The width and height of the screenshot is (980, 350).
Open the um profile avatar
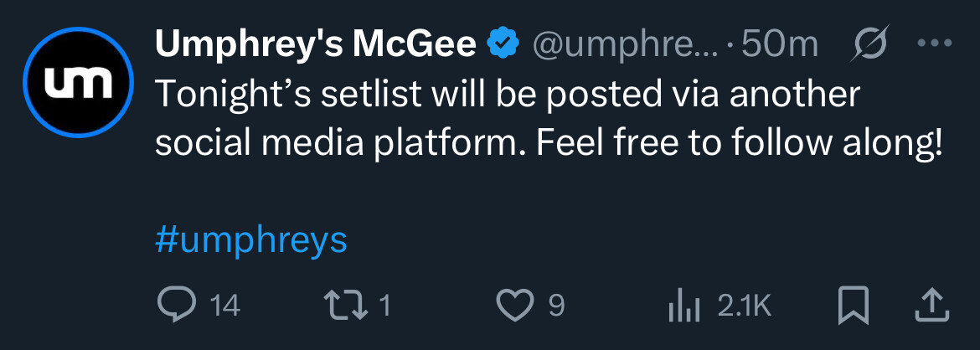pyautogui.click(x=78, y=82)
